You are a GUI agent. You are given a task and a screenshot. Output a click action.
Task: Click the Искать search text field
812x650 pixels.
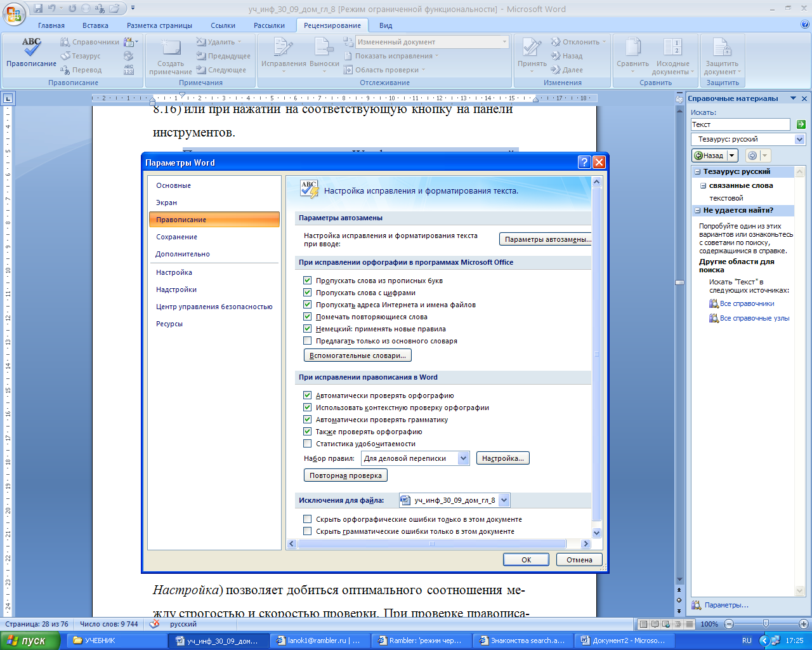(740, 124)
